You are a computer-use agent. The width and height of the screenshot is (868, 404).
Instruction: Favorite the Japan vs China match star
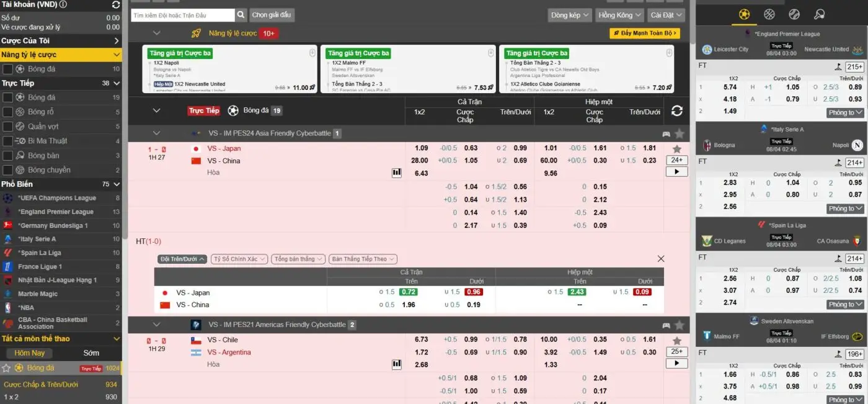pos(676,149)
